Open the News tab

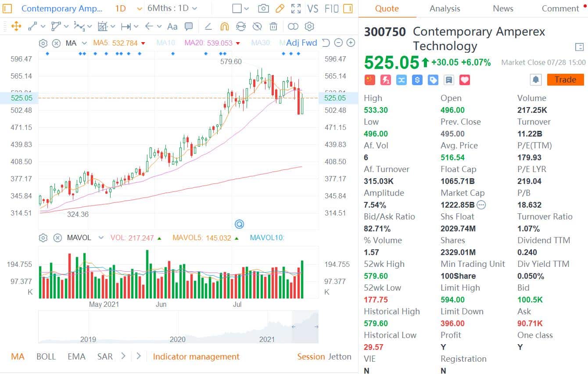(x=503, y=8)
